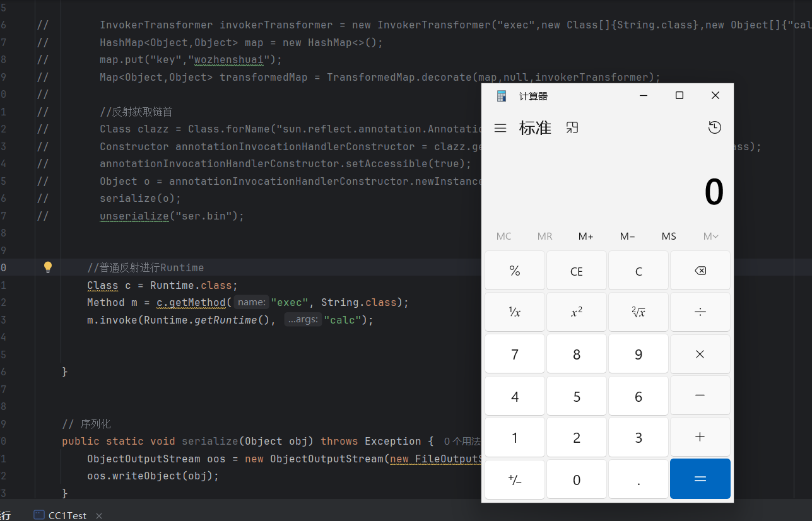The height and width of the screenshot is (521, 812).
Task: Click the MS memory store button
Action: point(669,237)
